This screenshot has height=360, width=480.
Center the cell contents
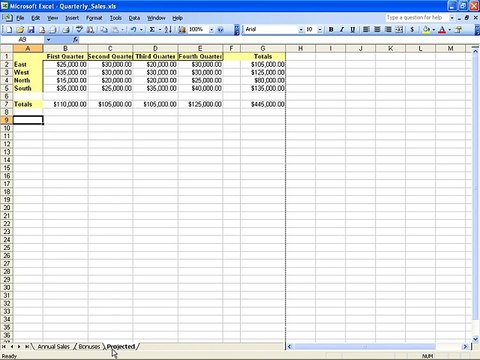[377, 30]
